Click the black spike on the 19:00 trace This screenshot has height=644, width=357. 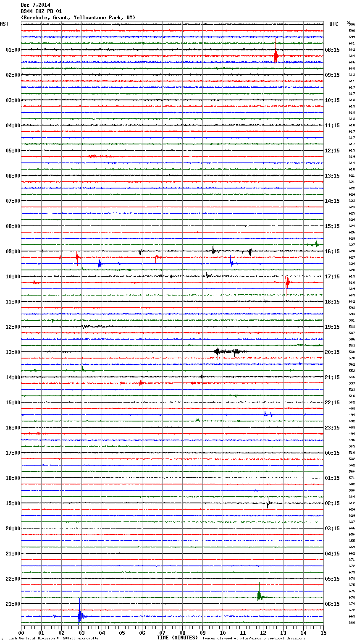pyautogui.click(x=268, y=503)
